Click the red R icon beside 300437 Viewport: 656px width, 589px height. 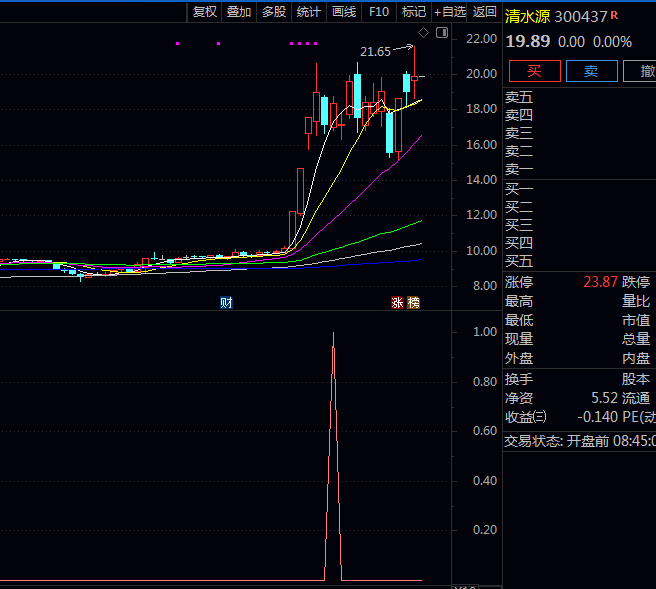pos(614,15)
